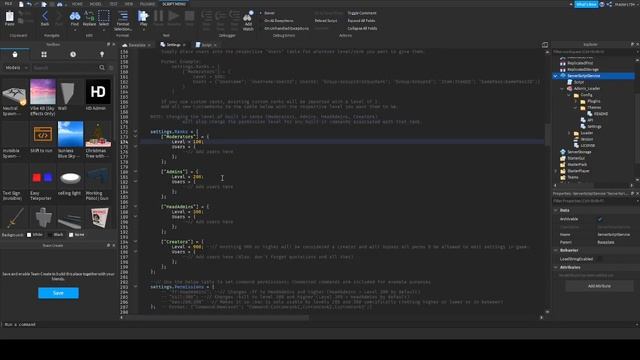The height and width of the screenshot is (360, 640).
Task: Switch to TEST ribbon tab
Action: click(113, 4)
